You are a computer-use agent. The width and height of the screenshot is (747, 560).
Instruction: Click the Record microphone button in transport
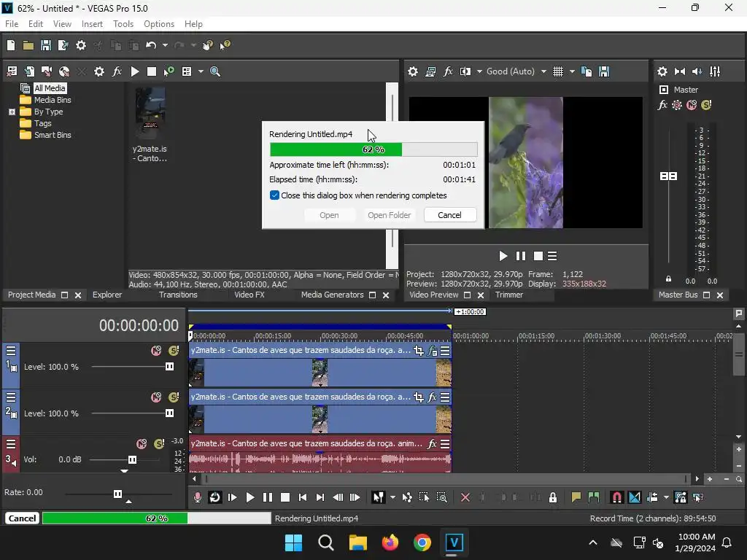tap(197, 497)
